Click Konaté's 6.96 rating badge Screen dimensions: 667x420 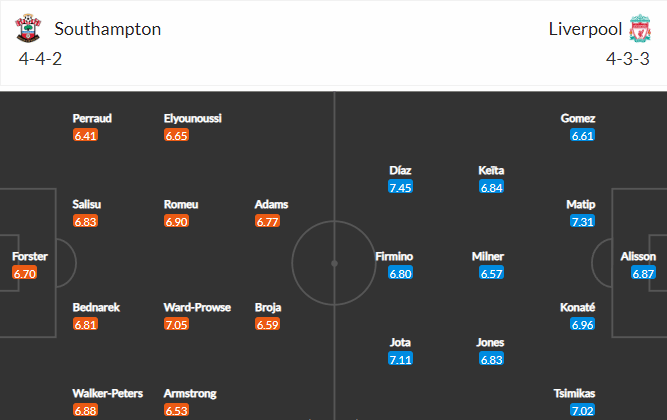(x=582, y=324)
